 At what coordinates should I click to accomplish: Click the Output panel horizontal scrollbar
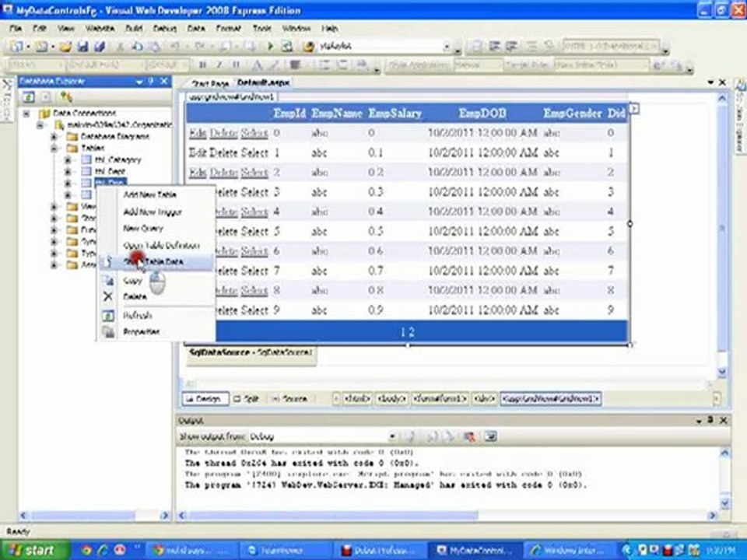[x=445, y=515]
